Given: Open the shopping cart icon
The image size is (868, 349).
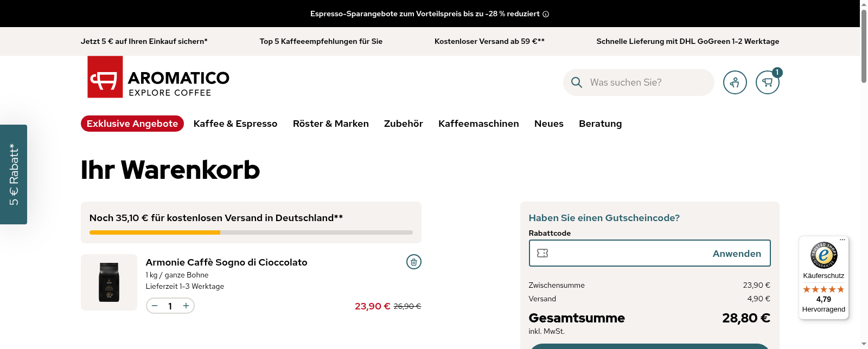Looking at the screenshot, I should click(x=768, y=82).
